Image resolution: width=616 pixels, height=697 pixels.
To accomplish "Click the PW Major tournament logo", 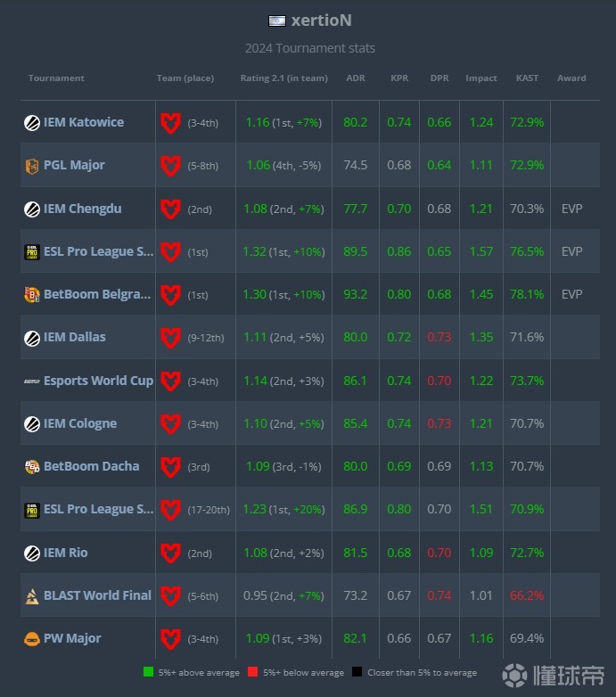I will pos(31,639).
